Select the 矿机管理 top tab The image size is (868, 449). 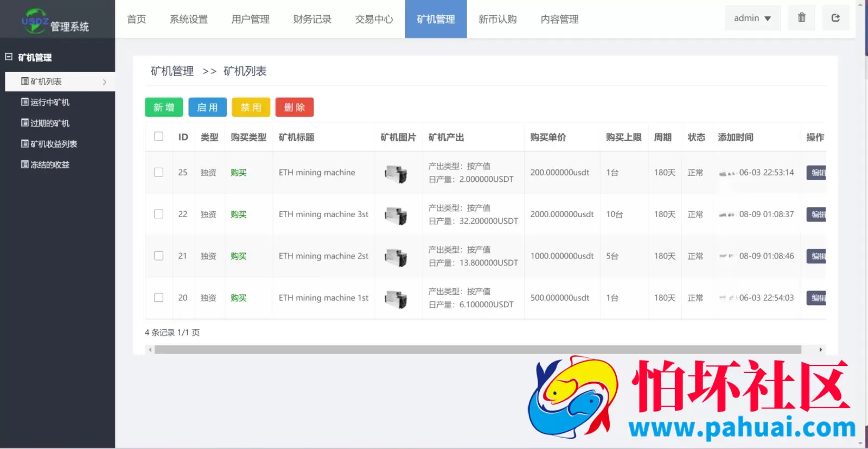436,19
